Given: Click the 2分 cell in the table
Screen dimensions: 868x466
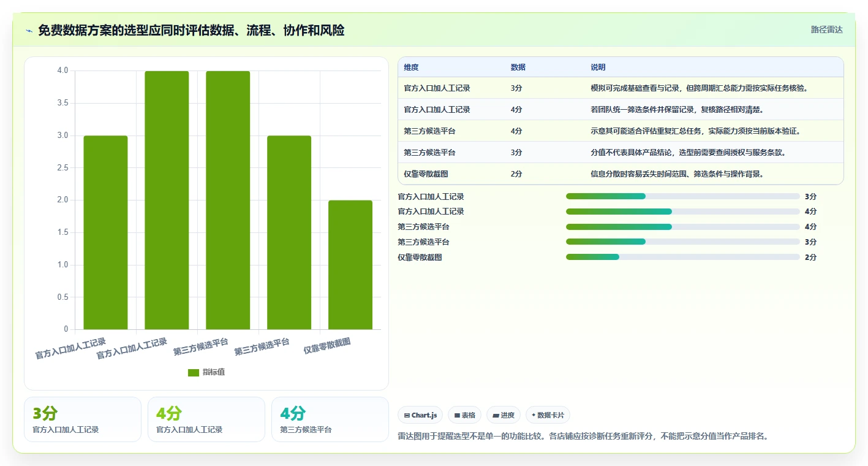Looking at the screenshot, I should coord(516,174).
